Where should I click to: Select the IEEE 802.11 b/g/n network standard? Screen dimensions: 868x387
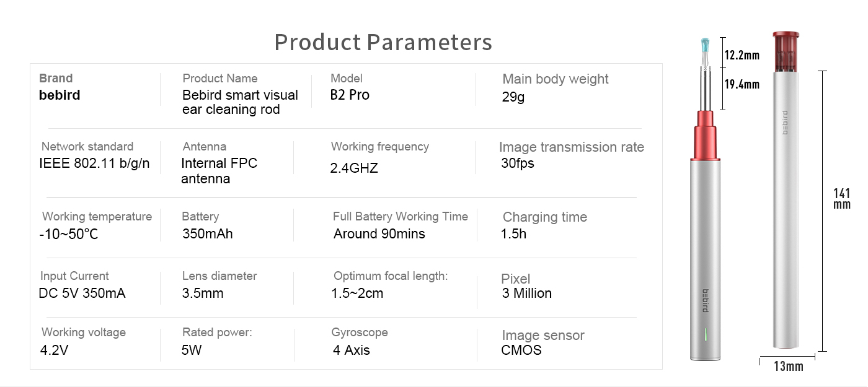pos(94,163)
